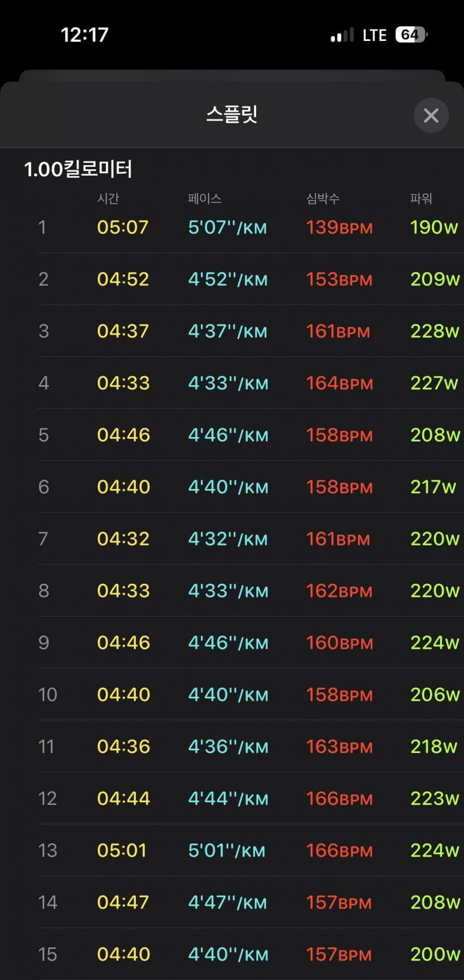Tap the 12:17 status bar clock
The height and width of the screenshot is (980, 464).
point(84,35)
